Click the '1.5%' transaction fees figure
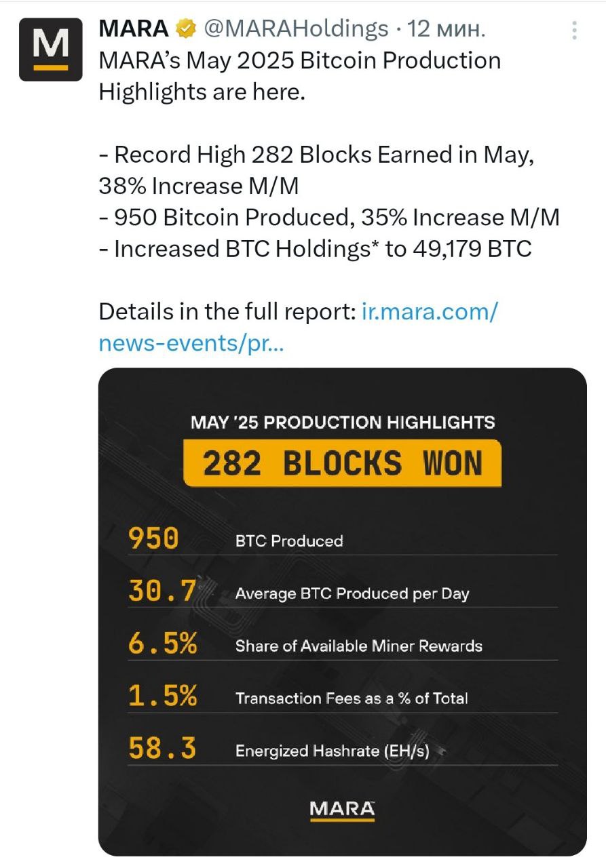 pyautogui.click(x=163, y=696)
